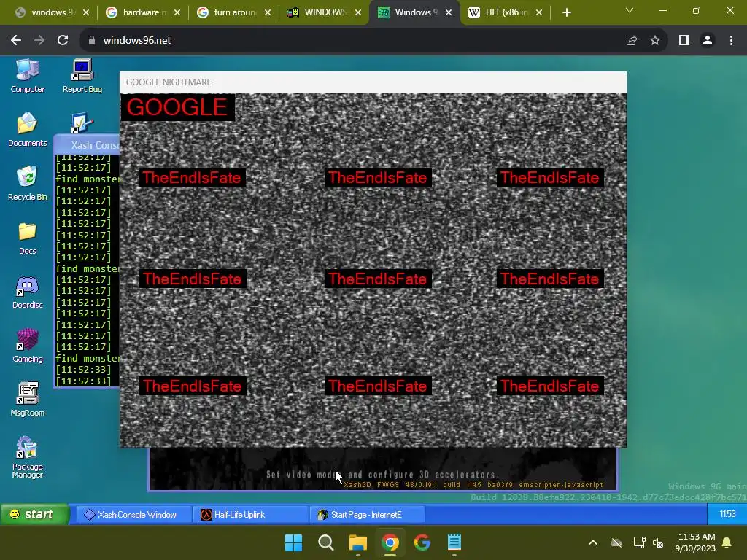Go back in Chrome
747x560 pixels.
point(16,41)
